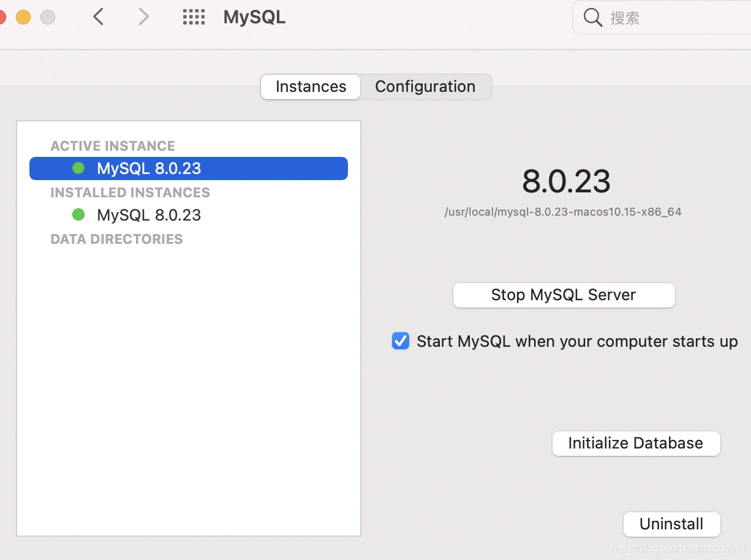Click the Uninstall button

pyautogui.click(x=671, y=524)
